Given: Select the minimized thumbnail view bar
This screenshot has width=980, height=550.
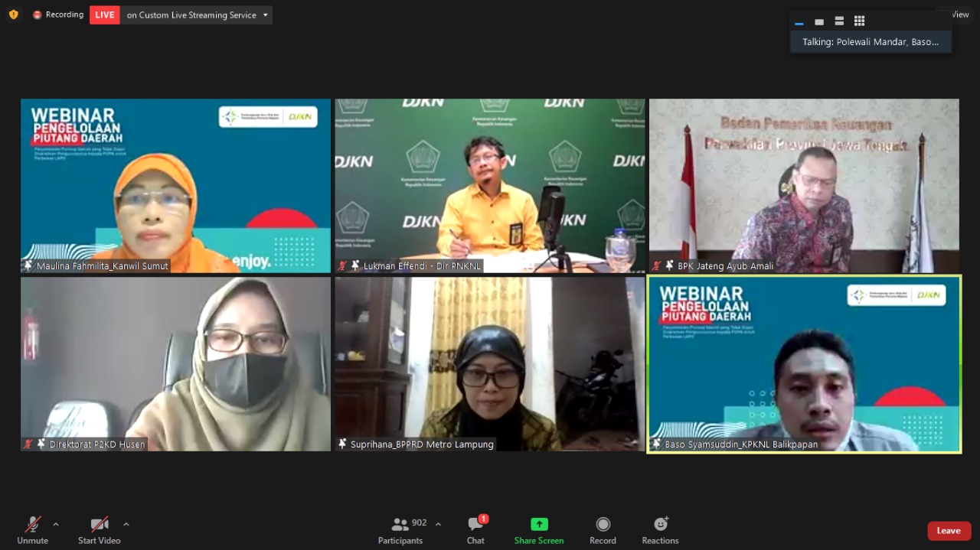Looking at the screenshot, I should (x=799, y=23).
